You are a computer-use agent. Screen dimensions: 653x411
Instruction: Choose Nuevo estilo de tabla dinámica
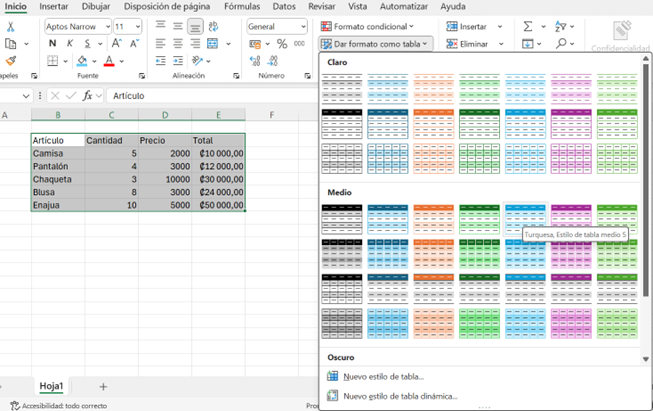pos(400,396)
